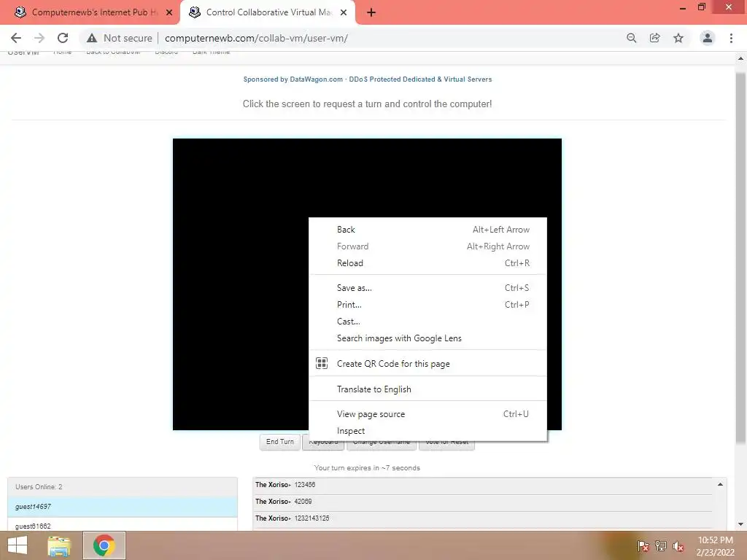The width and height of the screenshot is (747, 560).
Task: Select Save as... in context menu
Action: (427, 287)
